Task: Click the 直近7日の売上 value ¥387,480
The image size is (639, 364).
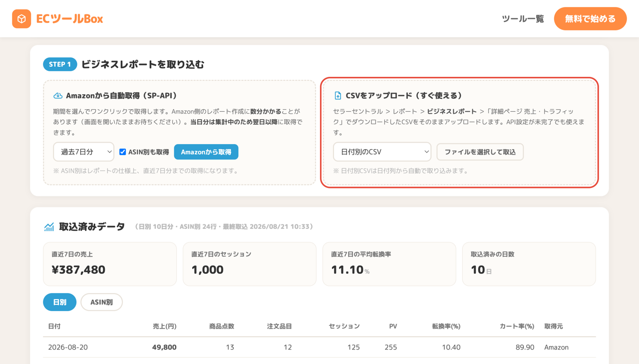Action: 78,270
